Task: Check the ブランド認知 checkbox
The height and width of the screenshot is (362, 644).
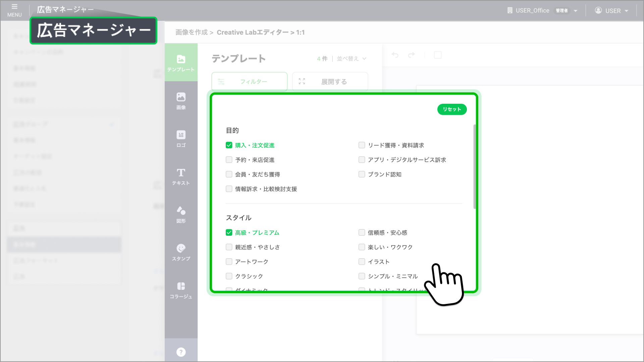Action: 362,174
